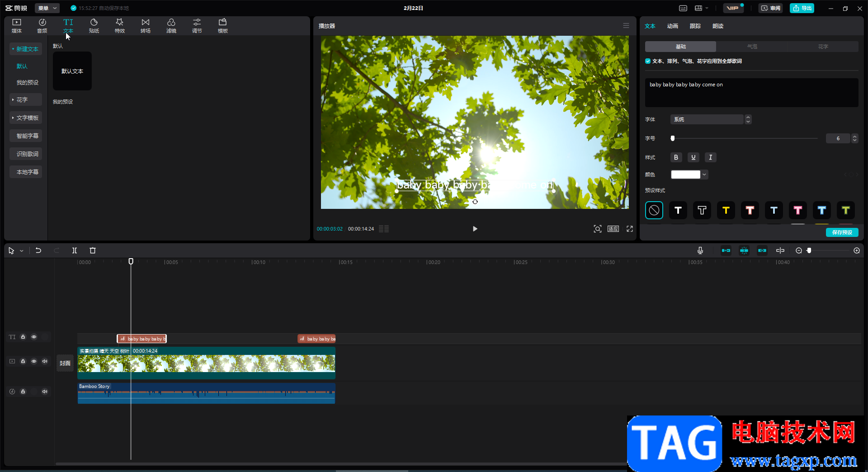Image resolution: width=868 pixels, height=472 pixels.
Task: Open the 特效 (Effects) panel icon
Action: point(120,26)
